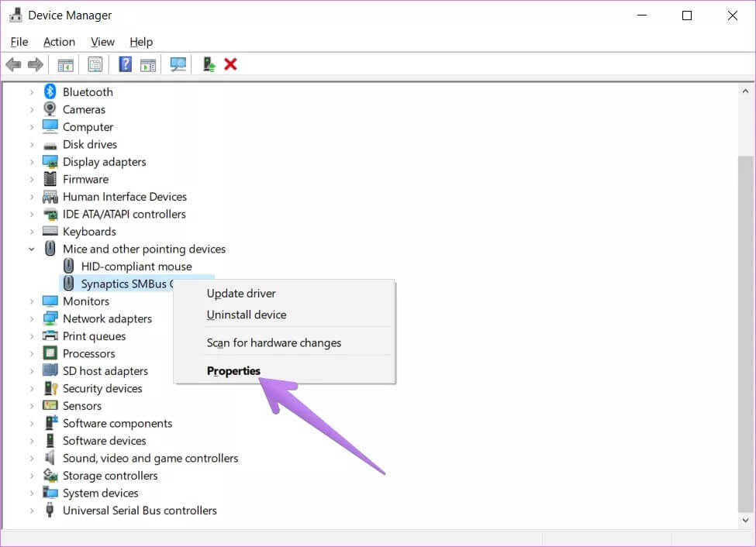Open the View menu
The image size is (756, 547).
[x=102, y=42]
